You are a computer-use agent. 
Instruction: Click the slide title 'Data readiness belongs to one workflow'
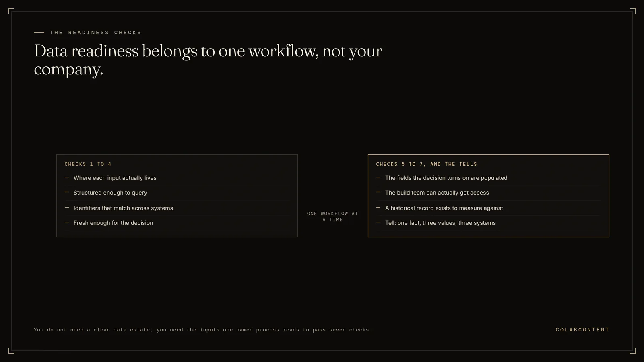click(208, 60)
